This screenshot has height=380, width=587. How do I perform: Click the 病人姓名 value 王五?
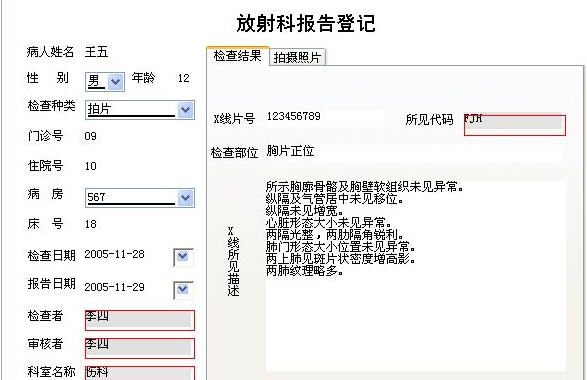[x=97, y=52]
